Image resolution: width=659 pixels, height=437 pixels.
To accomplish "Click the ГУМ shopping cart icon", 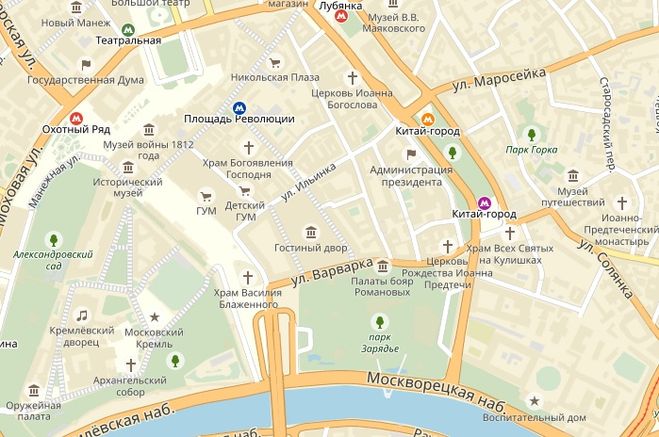I will tap(206, 196).
